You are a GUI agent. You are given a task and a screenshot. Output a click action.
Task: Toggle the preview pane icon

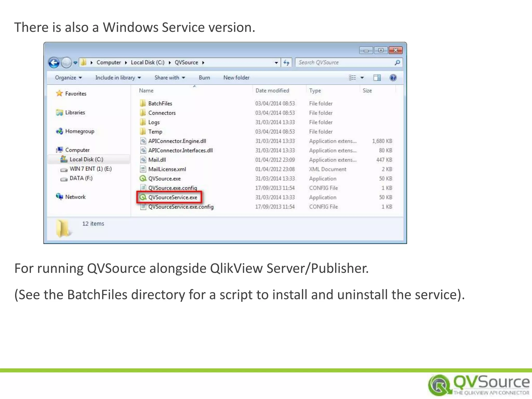coord(377,78)
